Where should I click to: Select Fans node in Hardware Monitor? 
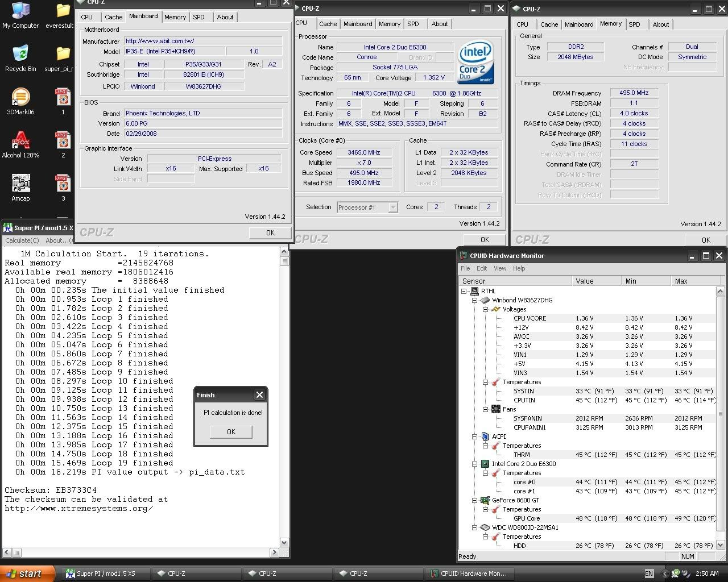click(x=509, y=409)
